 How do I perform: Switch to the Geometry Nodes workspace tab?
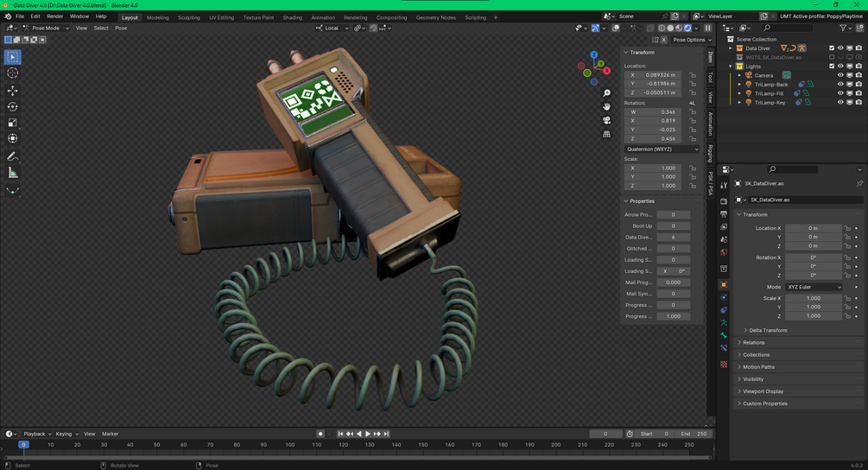pos(435,17)
